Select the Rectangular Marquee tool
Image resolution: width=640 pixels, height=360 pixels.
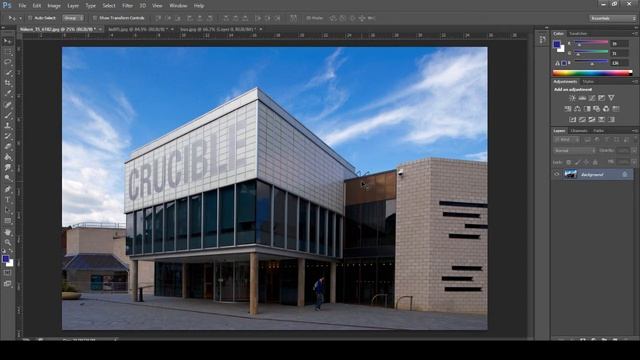point(7,52)
